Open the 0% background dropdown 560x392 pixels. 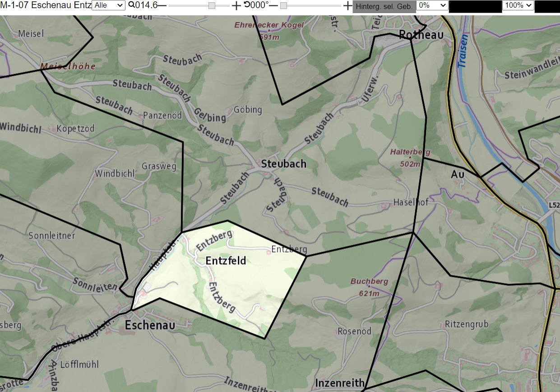click(432, 5)
